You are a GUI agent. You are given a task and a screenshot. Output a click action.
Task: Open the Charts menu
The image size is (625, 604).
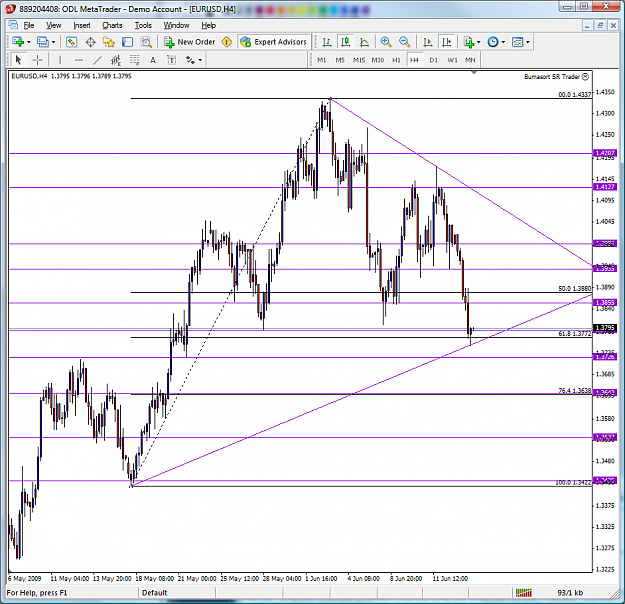point(112,26)
